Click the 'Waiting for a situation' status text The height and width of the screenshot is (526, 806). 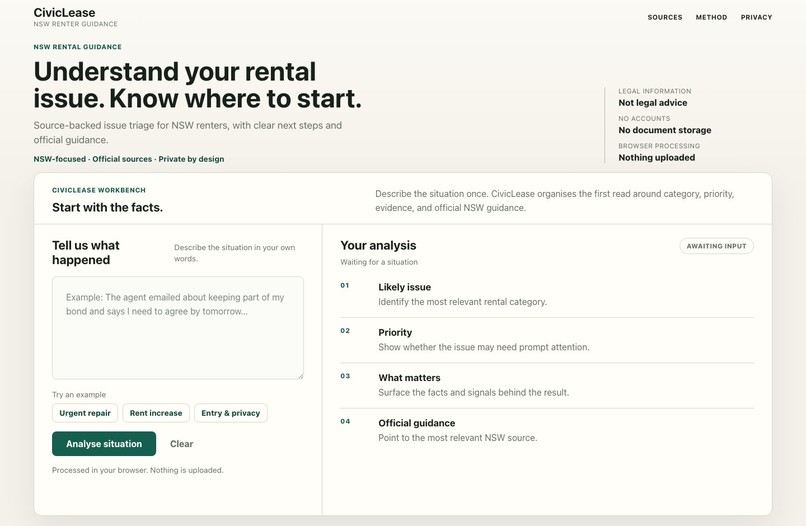[x=379, y=262]
